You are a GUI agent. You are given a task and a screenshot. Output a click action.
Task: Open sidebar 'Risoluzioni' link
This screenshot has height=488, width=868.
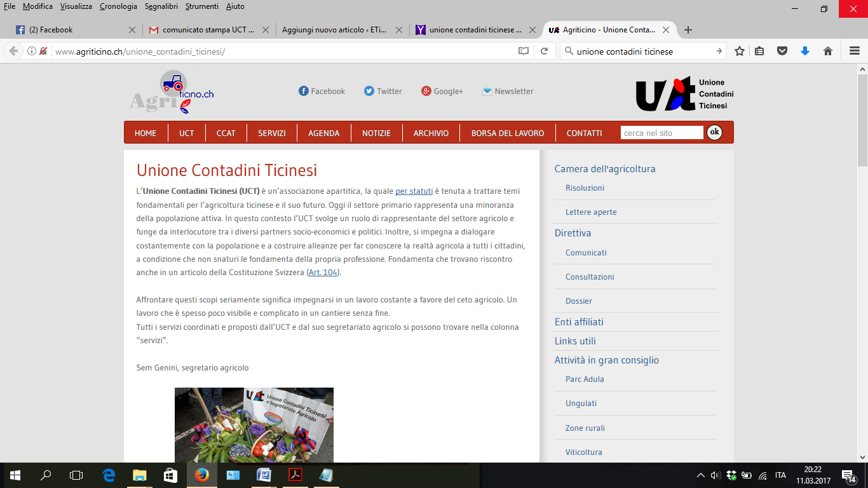pyautogui.click(x=585, y=188)
